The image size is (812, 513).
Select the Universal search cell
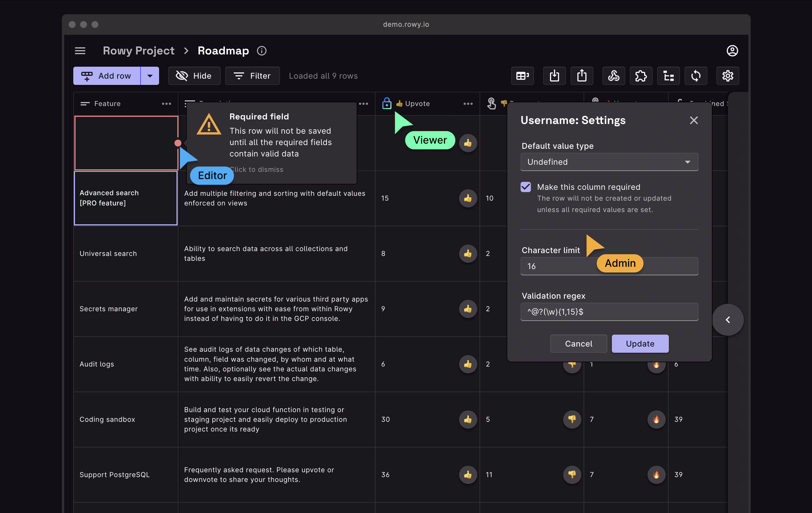pos(126,253)
